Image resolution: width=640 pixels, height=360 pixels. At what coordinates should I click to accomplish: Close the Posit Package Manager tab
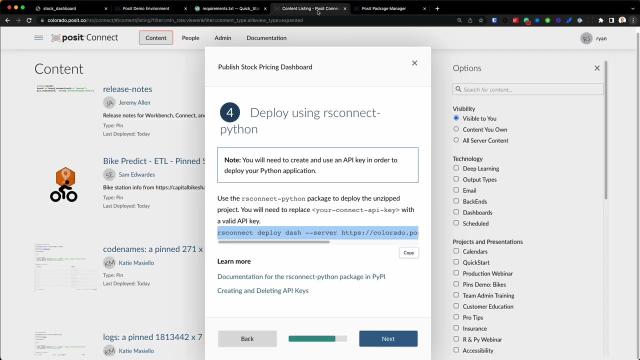[x=424, y=9]
